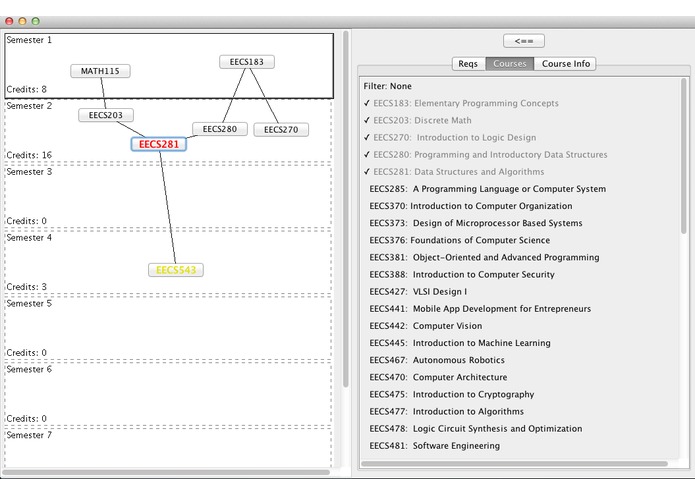The image size is (695, 494).
Task: Select EECS285: A Programming Language or Computer System
Action: [488, 189]
